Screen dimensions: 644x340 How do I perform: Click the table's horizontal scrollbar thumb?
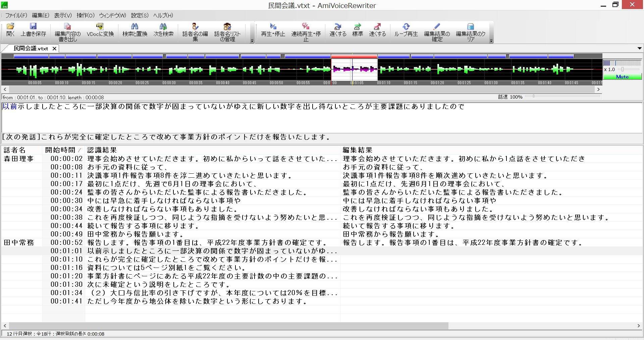229,326
